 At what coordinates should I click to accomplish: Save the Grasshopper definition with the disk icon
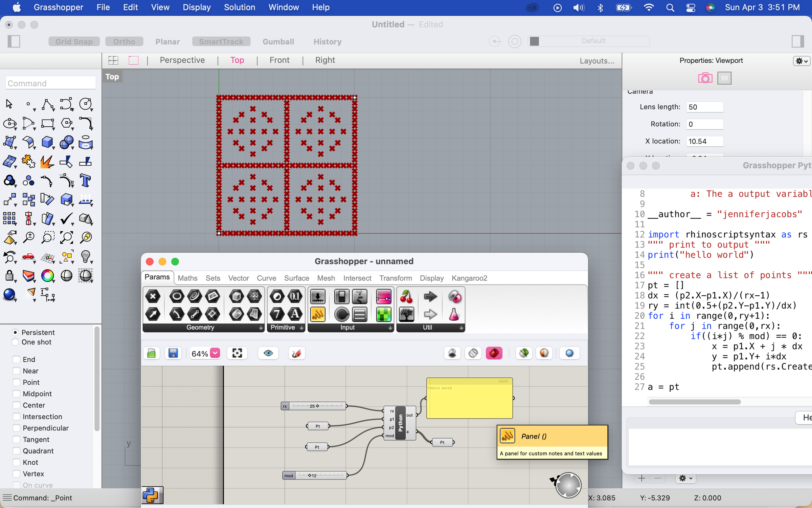[173, 353]
